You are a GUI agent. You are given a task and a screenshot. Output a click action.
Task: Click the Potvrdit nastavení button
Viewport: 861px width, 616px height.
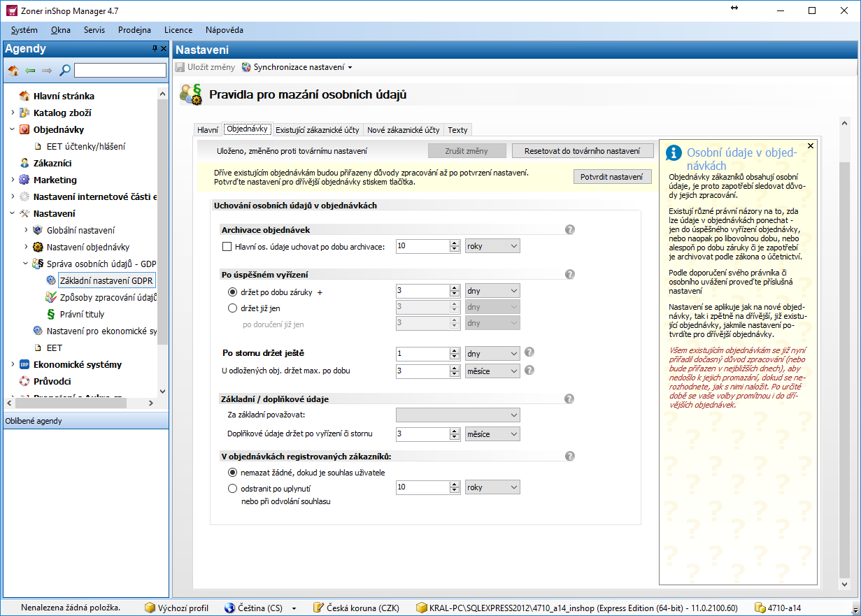click(x=611, y=177)
